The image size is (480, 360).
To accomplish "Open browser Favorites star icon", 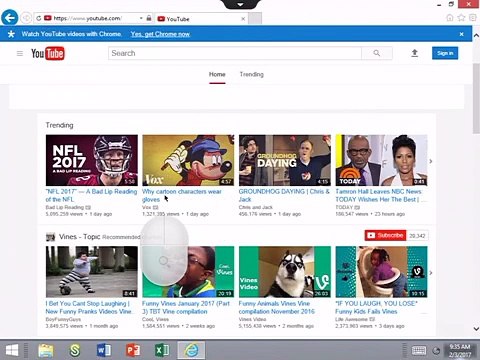I will (x=461, y=18).
